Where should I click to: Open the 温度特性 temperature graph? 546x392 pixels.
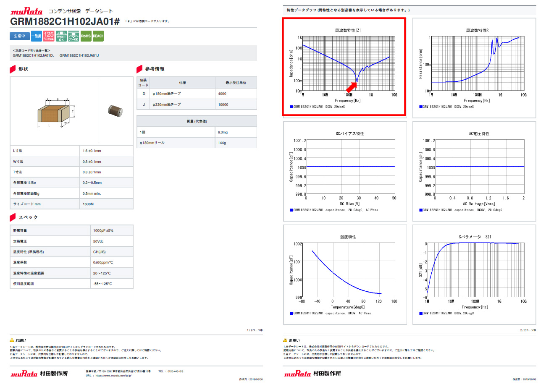coord(345,274)
